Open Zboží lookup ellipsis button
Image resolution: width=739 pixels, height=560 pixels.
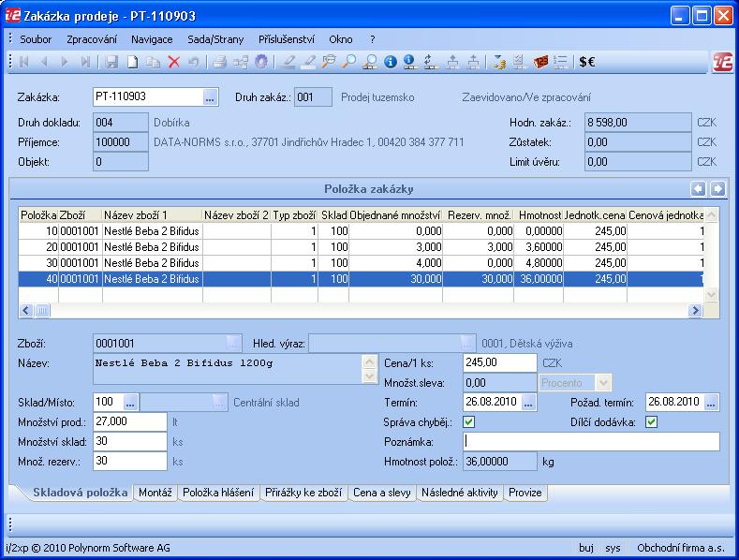[x=233, y=343]
